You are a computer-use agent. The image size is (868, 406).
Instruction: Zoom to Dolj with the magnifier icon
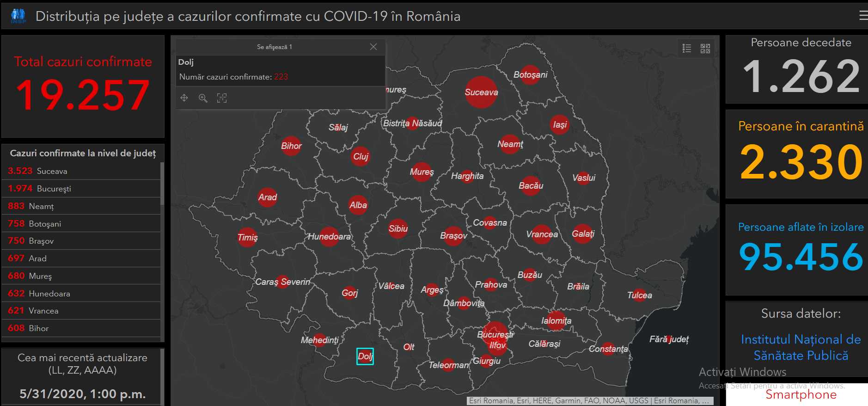[203, 98]
